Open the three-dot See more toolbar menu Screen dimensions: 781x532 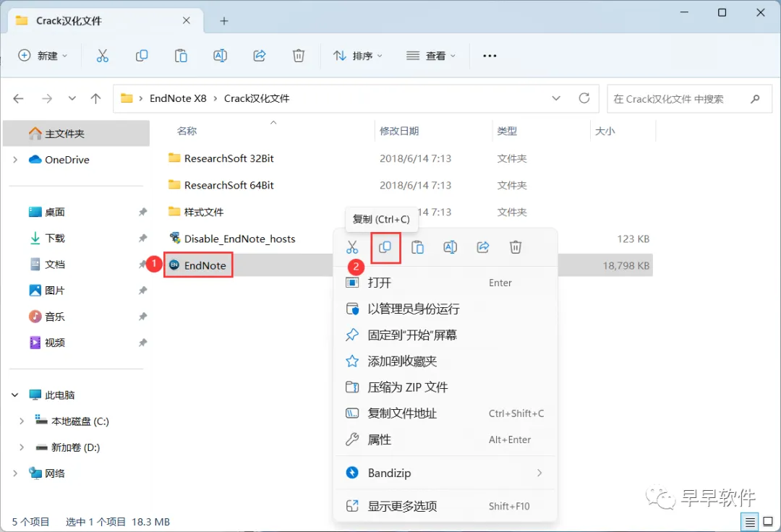pos(490,56)
